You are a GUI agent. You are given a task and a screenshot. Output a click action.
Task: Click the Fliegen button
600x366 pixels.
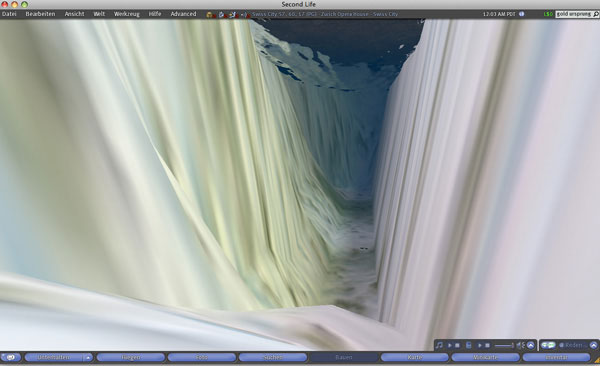pos(130,357)
